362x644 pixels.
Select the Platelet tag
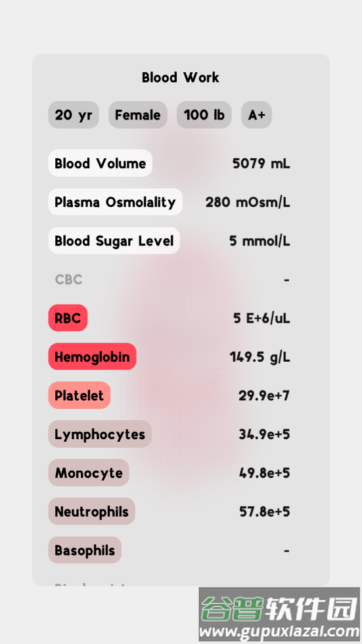pos(79,395)
